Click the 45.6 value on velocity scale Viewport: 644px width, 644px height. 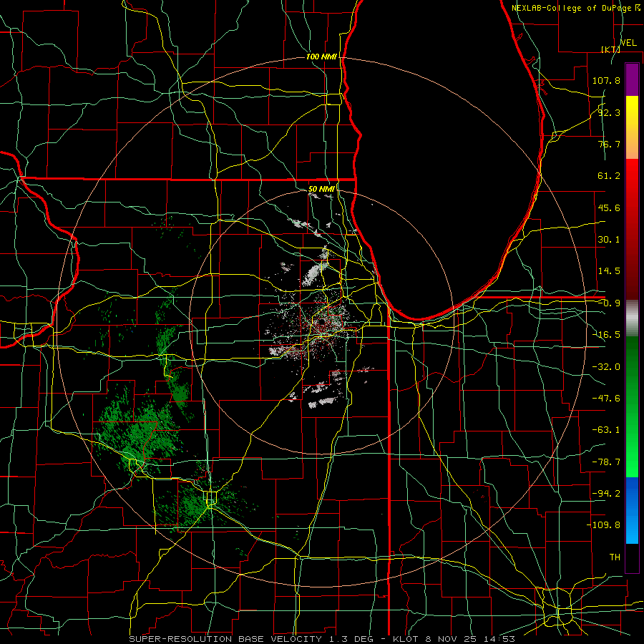point(609,208)
